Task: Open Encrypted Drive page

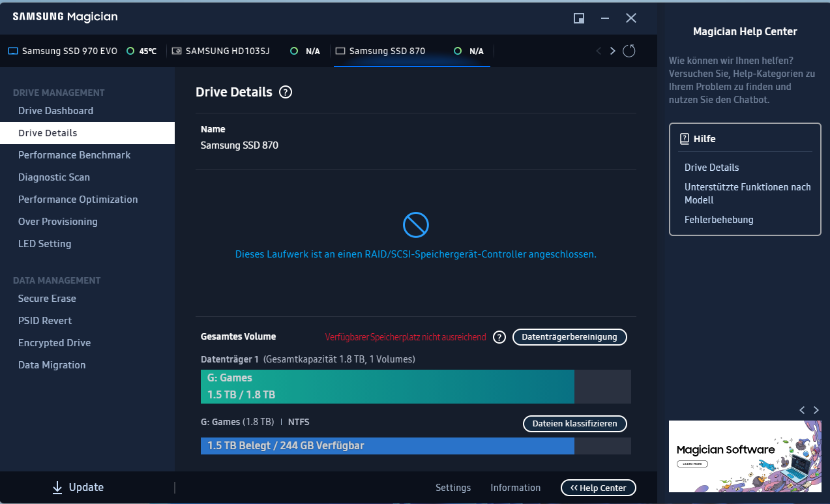Action: 87,343
